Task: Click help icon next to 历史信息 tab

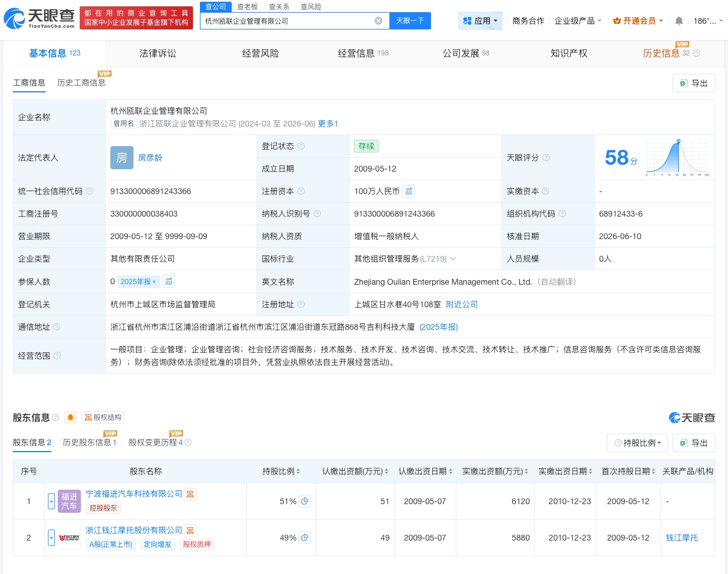Action: [697, 53]
